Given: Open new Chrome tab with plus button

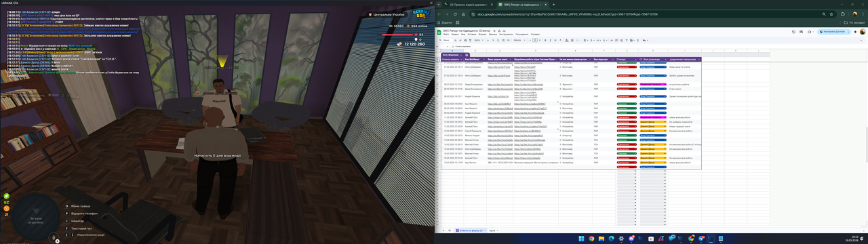Looking at the screenshot, I should pos(553,5).
